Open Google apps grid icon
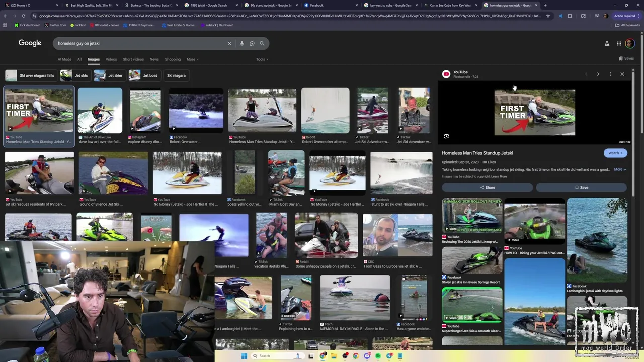This screenshot has width=644, height=362. click(x=619, y=44)
